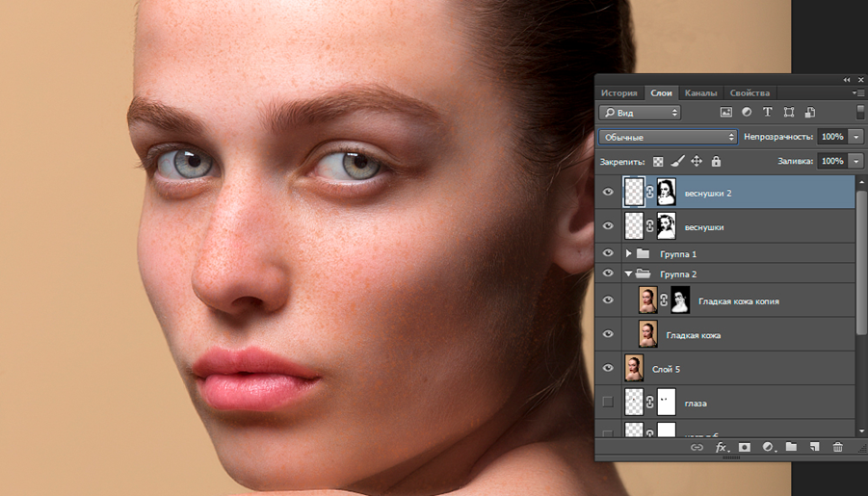
Task: Hide Гладкая кожа копия layer
Action: tap(608, 300)
